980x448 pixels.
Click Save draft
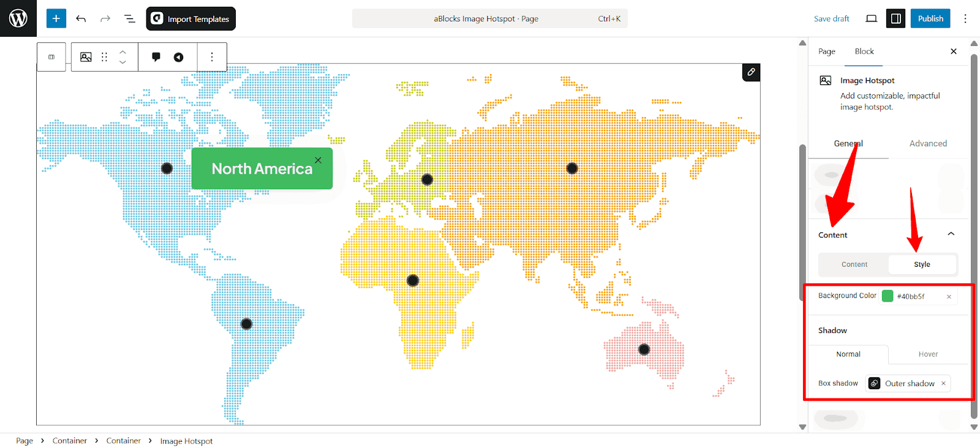(831, 18)
